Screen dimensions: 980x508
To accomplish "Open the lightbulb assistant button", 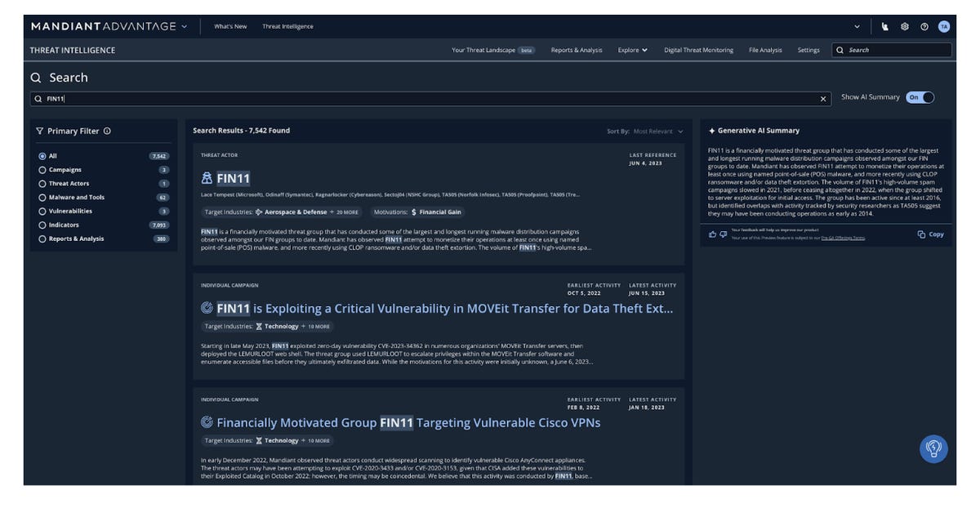I will tap(933, 449).
